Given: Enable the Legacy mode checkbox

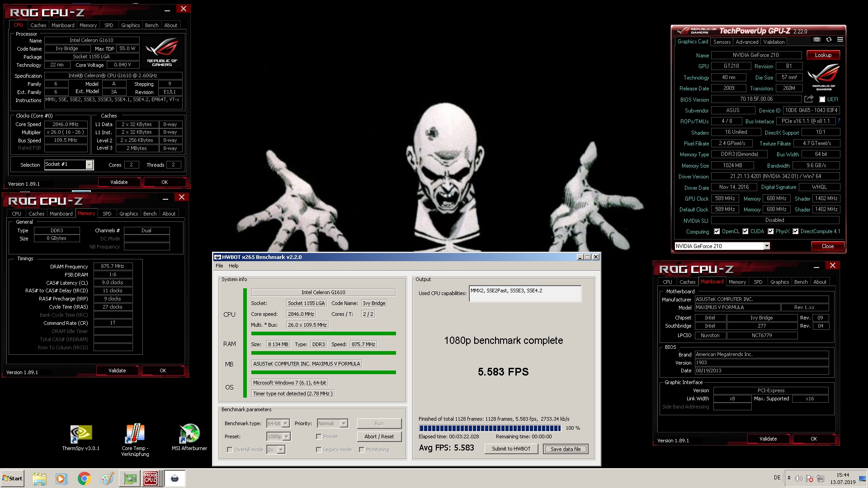Looking at the screenshot, I should tap(319, 450).
